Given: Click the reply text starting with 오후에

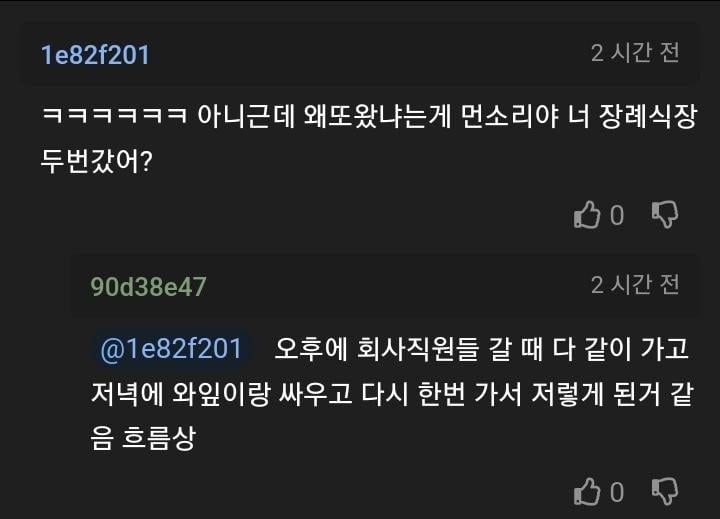Looking at the screenshot, I should tap(480, 349).
